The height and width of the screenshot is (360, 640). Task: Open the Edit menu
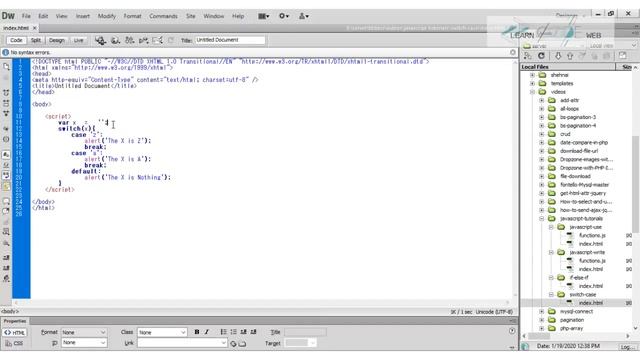(x=43, y=16)
